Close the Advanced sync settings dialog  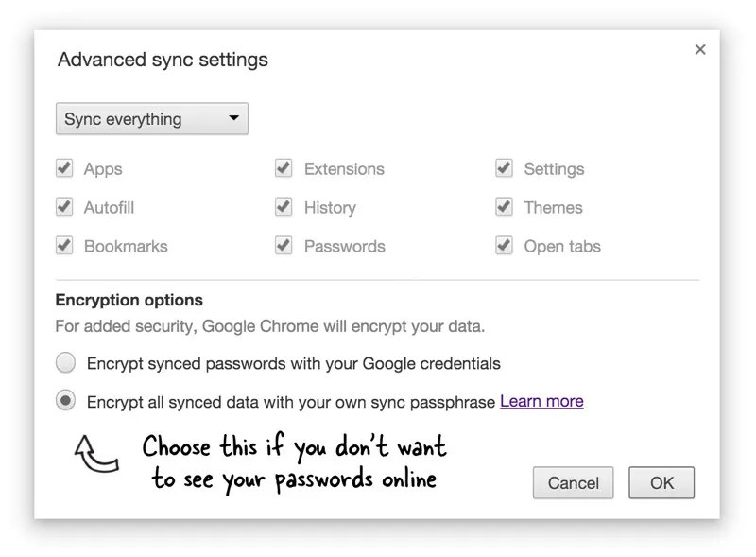[700, 49]
